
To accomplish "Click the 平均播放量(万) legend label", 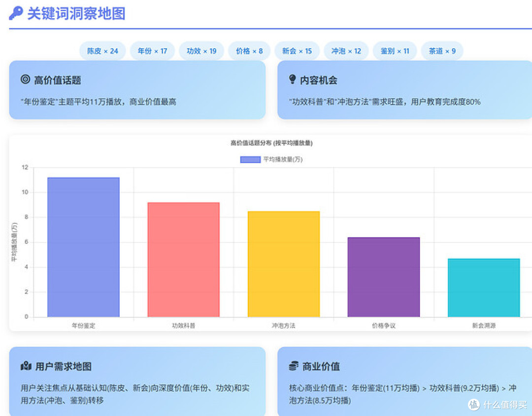I will [283, 160].
